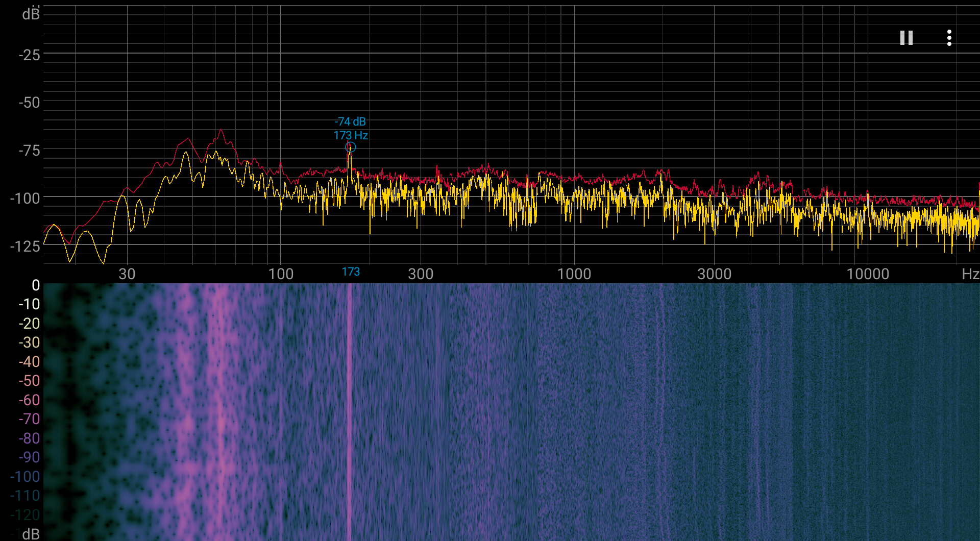Click the -10 spectrogram legend value
Screen dimensions: 980x541
(x=29, y=304)
